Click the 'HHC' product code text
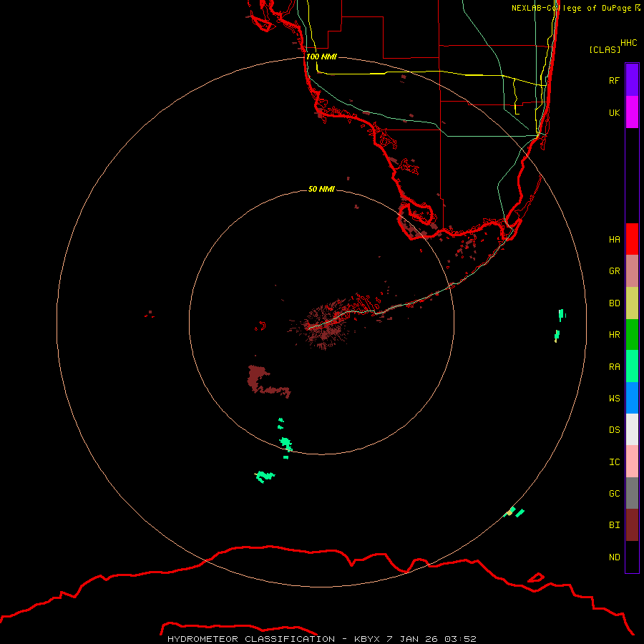This screenshot has width=644, height=644. coord(628,42)
